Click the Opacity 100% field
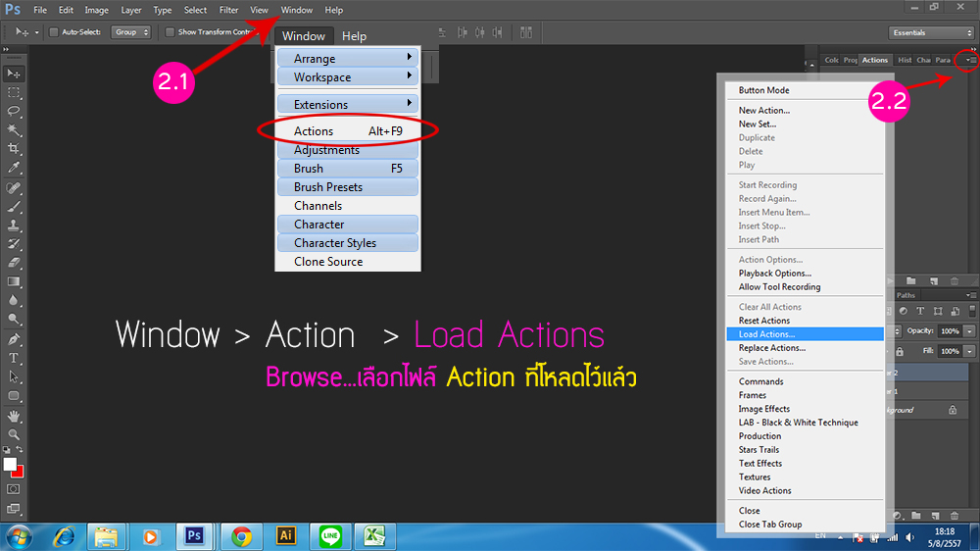 tap(950, 330)
